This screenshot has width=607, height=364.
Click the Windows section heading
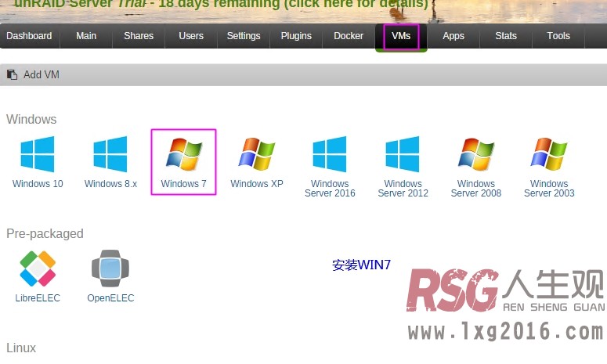tap(31, 119)
